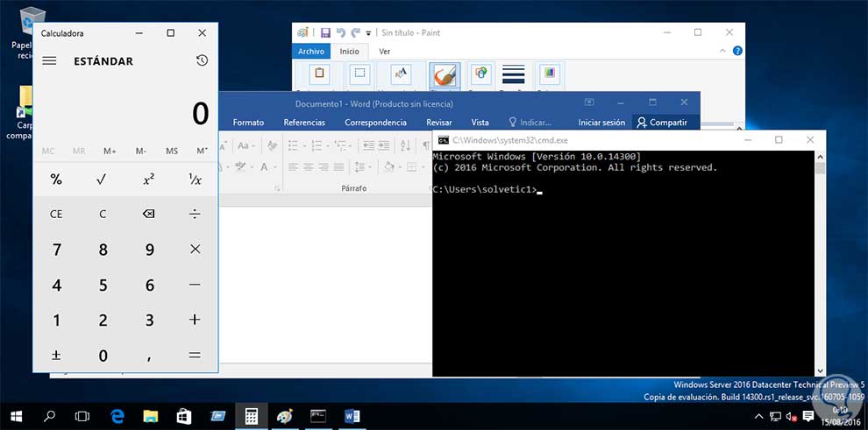868x430 pixels.
Task: Open the Referencias tab in Word
Action: point(304,123)
